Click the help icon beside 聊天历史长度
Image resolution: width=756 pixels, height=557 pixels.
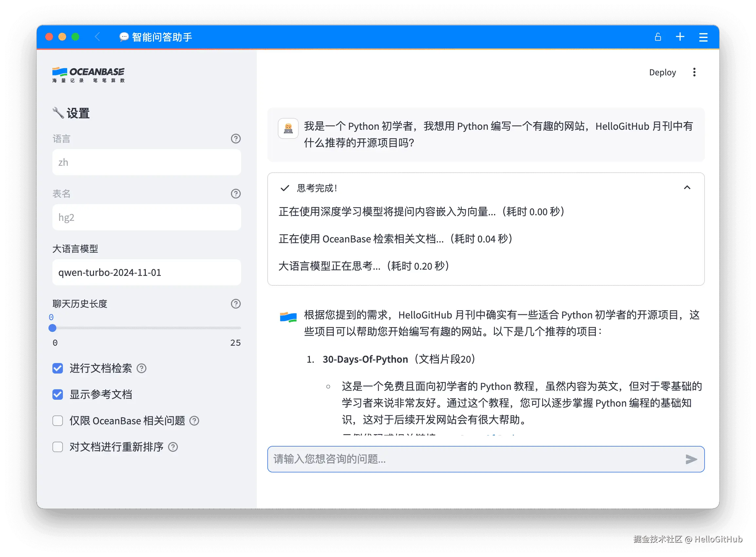pos(236,304)
